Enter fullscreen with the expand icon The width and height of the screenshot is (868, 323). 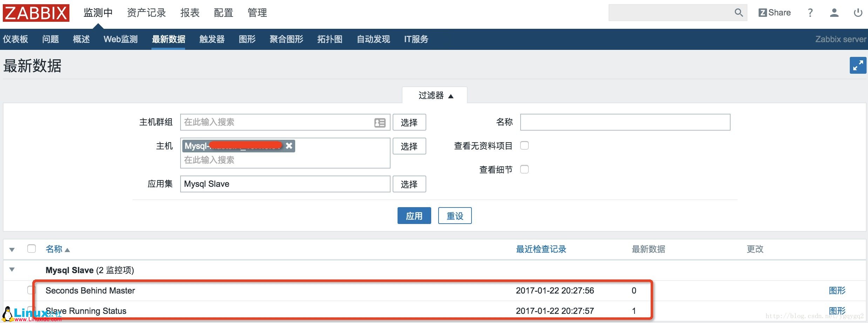coord(858,65)
